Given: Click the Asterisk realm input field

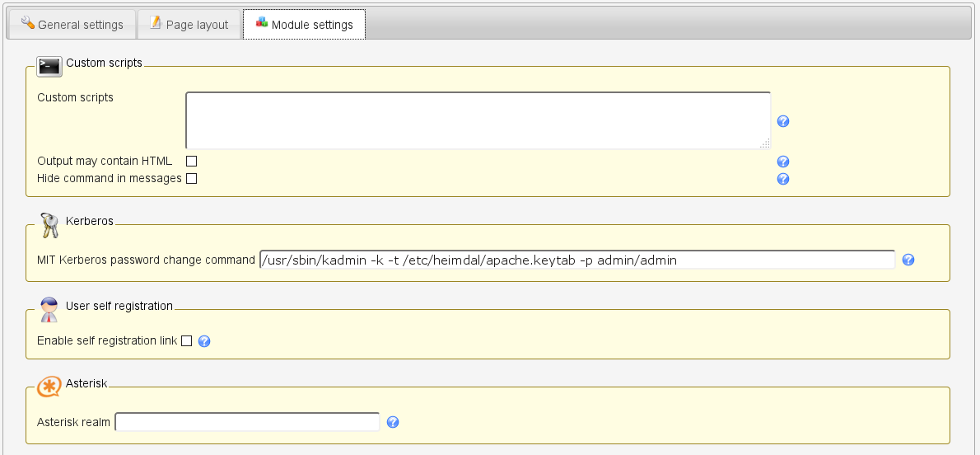Looking at the screenshot, I should coord(247,422).
